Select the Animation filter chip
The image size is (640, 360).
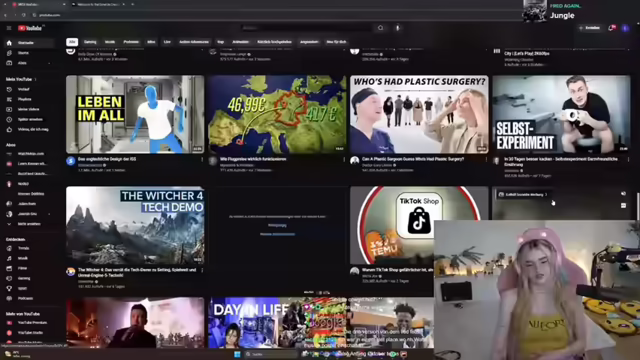[241, 42]
